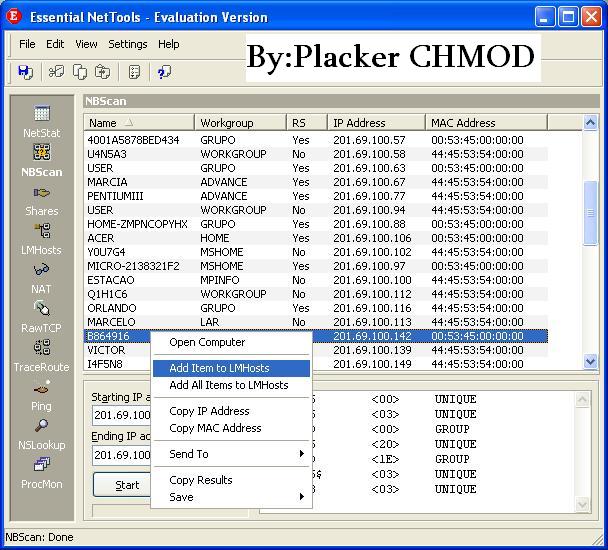Minimize the Essential NetTools window
Image resolution: width=608 pixels, height=550 pixels.
pos(544,17)
